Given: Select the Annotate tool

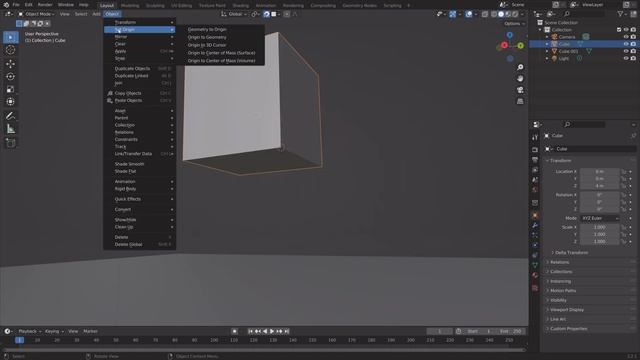Looking at the screenshot, I should point(11,116).
